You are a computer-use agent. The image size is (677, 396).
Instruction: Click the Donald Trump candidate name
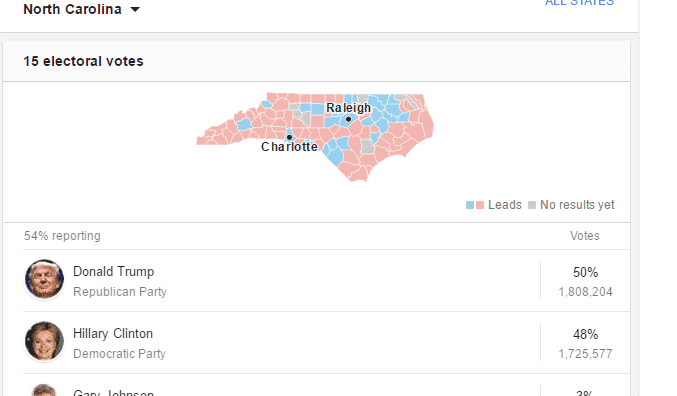[x=114, y=272]
